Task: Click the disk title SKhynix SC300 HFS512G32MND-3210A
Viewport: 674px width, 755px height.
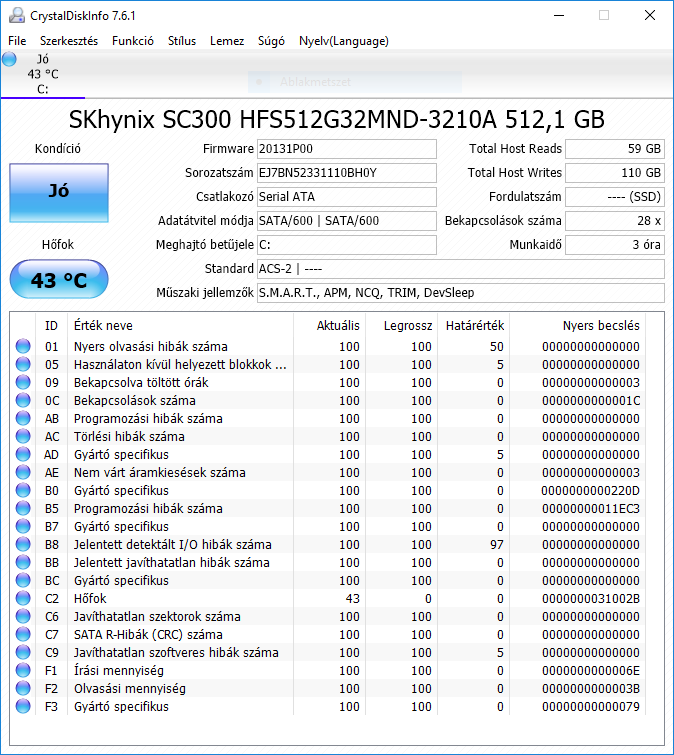Action: 337,119
